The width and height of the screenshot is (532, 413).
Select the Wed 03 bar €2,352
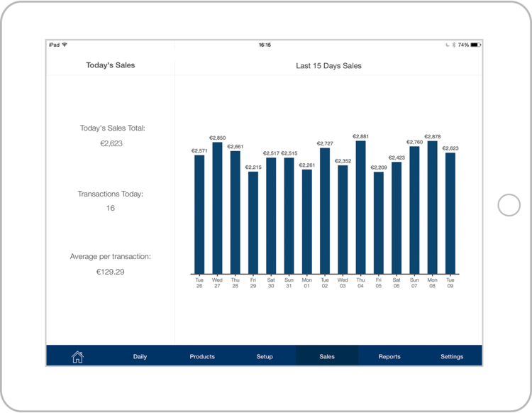pyautogui.click(x=343, y=219)
